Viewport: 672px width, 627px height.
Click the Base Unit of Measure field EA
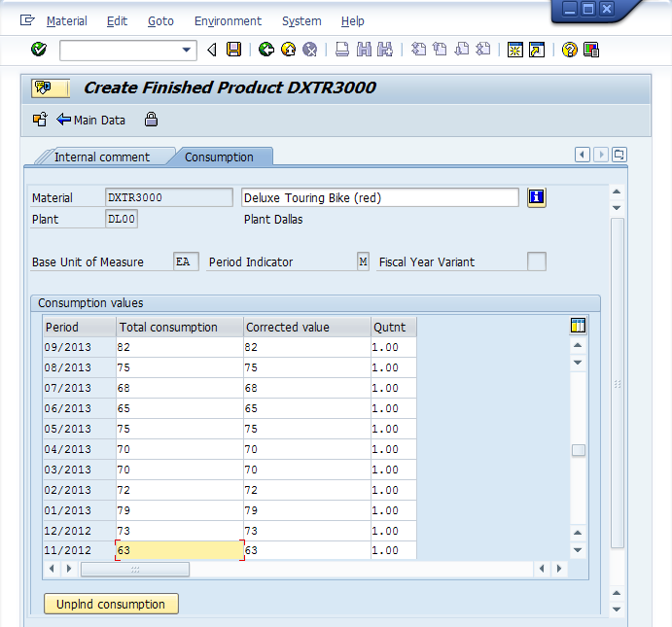(186, 261)
